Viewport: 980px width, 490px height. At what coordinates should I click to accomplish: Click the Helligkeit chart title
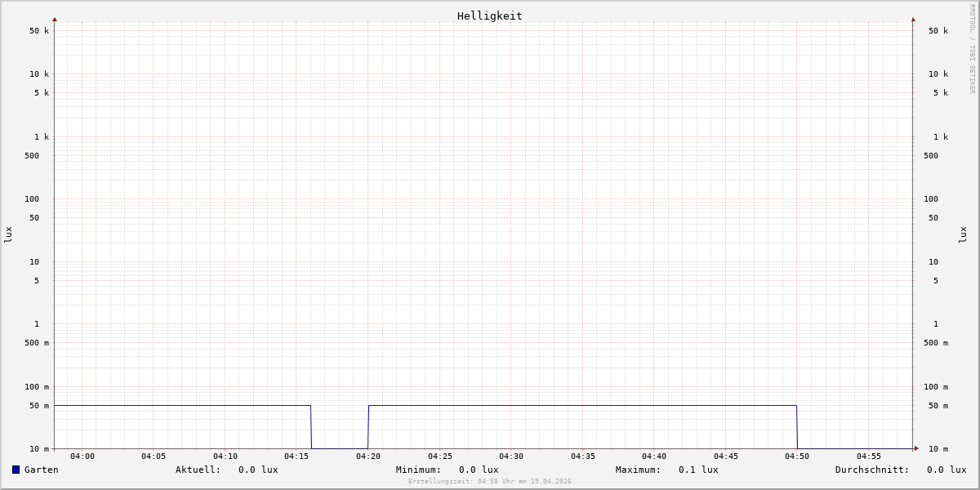489,16
